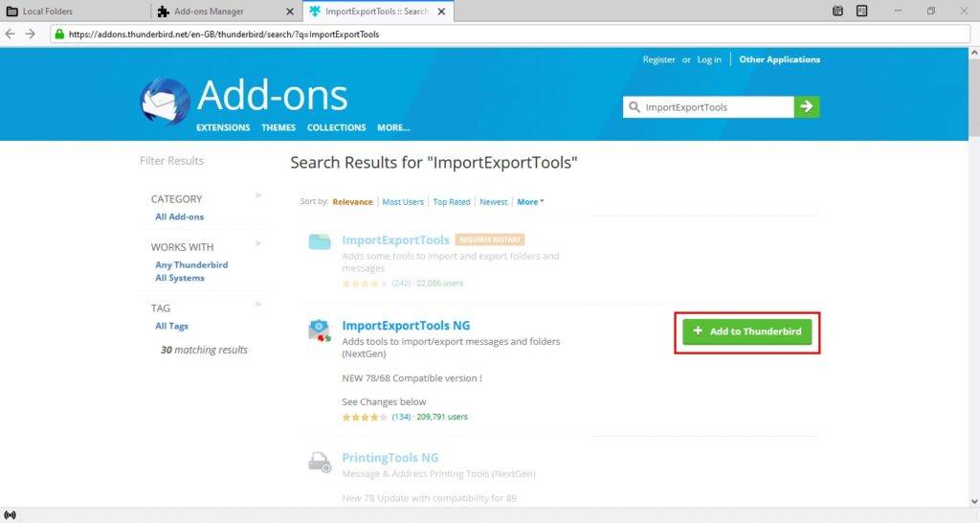Expand the WORKS WITH filter chevron
This screenshot has height=523, width=980.
[258, 243]
